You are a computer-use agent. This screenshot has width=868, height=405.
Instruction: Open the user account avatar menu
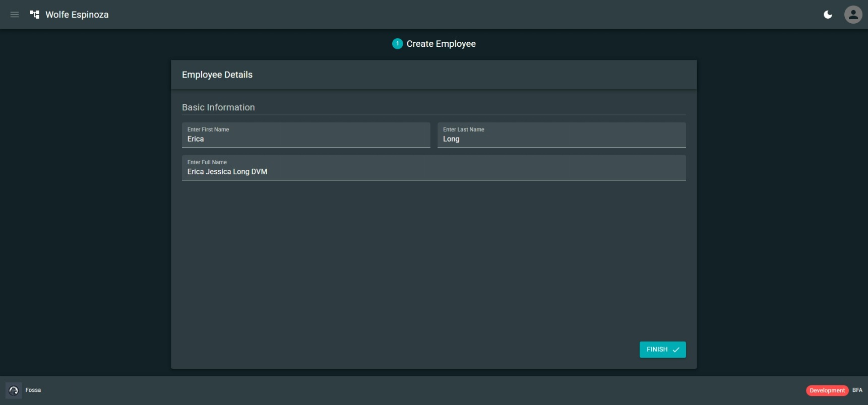click(x=853, y=15)
